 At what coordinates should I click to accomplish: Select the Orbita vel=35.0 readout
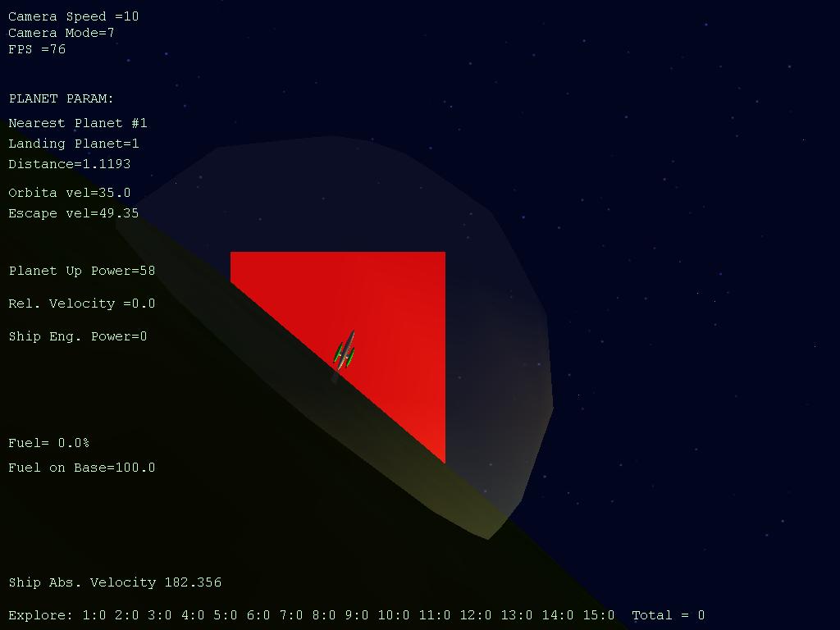point(70,193)
